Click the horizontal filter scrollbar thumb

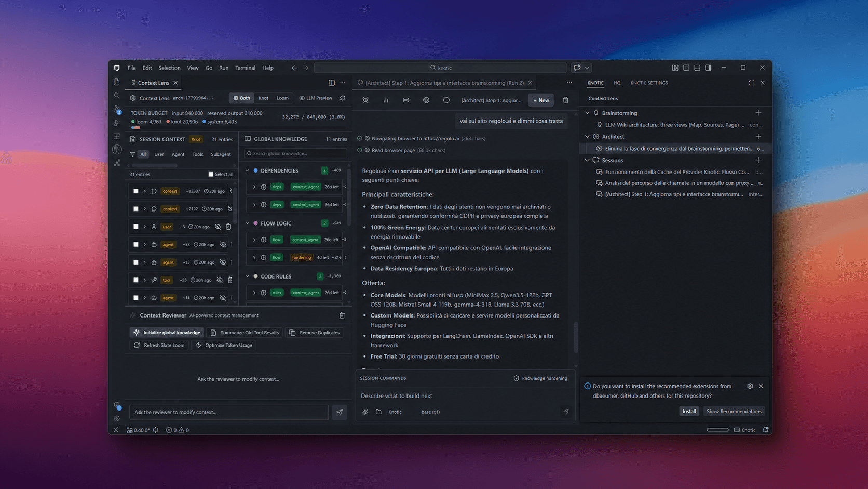(154, 166)
